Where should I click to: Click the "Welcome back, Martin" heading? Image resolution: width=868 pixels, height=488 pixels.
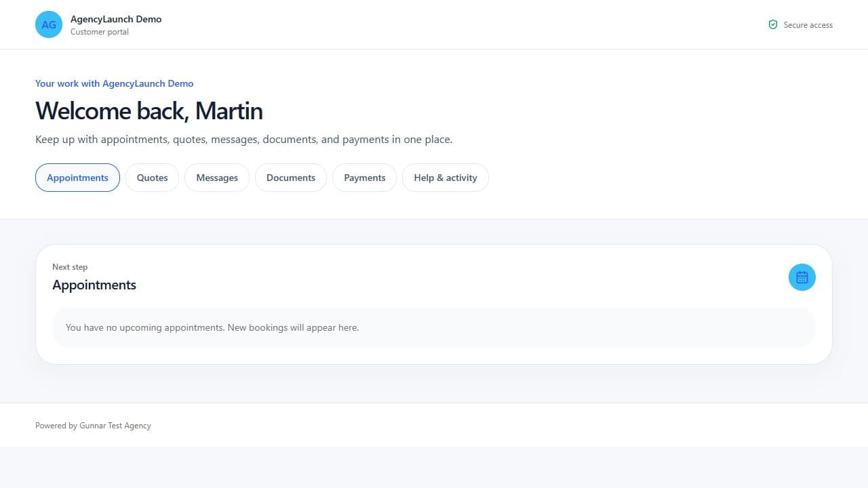point(149,111)
